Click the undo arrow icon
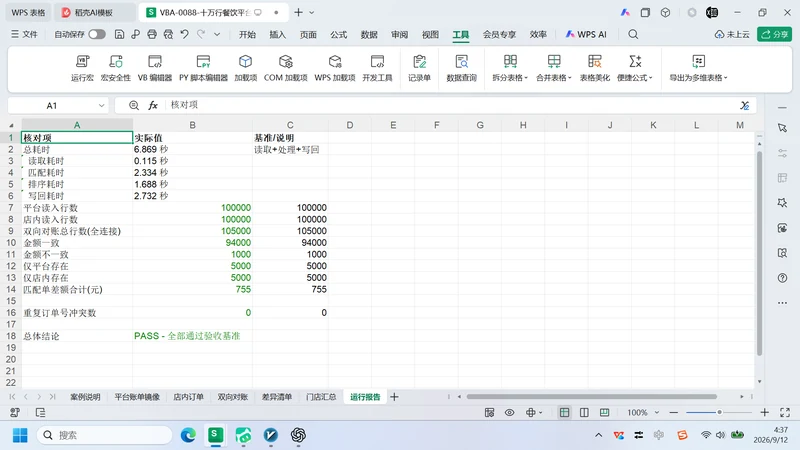800x450 pixels. (x=185, y=34)
